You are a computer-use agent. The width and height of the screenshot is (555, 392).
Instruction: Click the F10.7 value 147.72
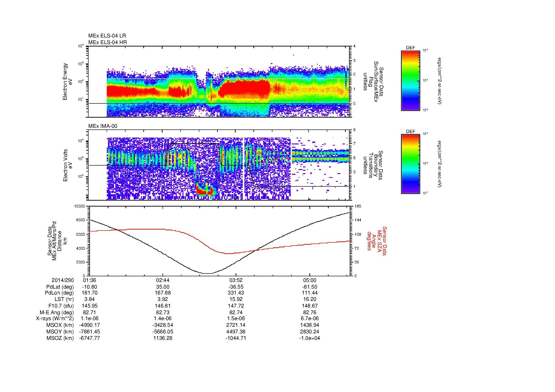236,306
